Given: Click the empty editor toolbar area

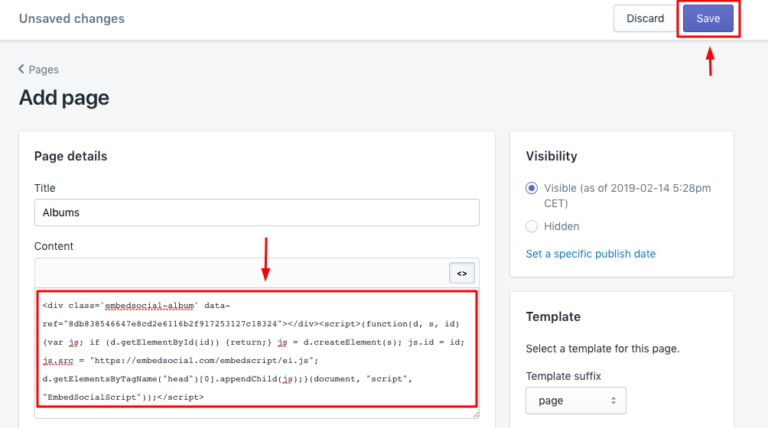Looking at the screenshot, I should [240, 273].
